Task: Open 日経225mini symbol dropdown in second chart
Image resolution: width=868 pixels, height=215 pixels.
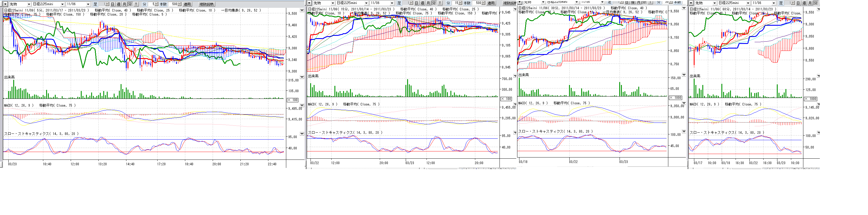Action: tap(366, 3)
